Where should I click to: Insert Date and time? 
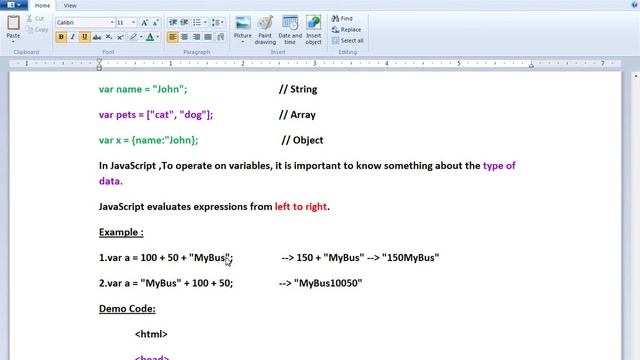[x=290, y=30]
